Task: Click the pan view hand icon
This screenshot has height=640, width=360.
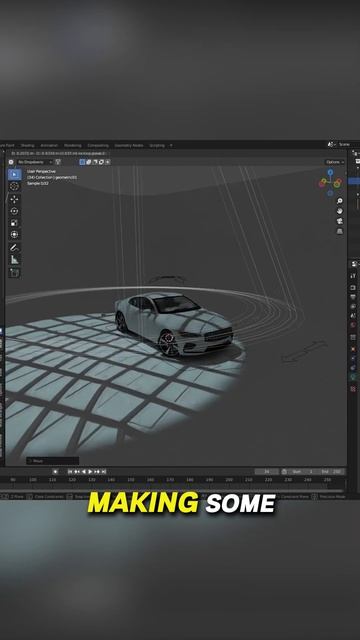Action: point(340,211)
